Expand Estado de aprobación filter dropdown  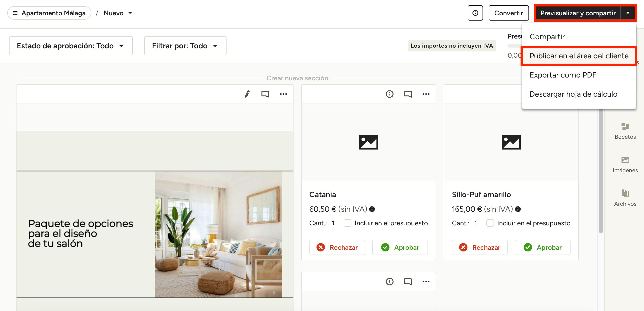pos(71,46)
